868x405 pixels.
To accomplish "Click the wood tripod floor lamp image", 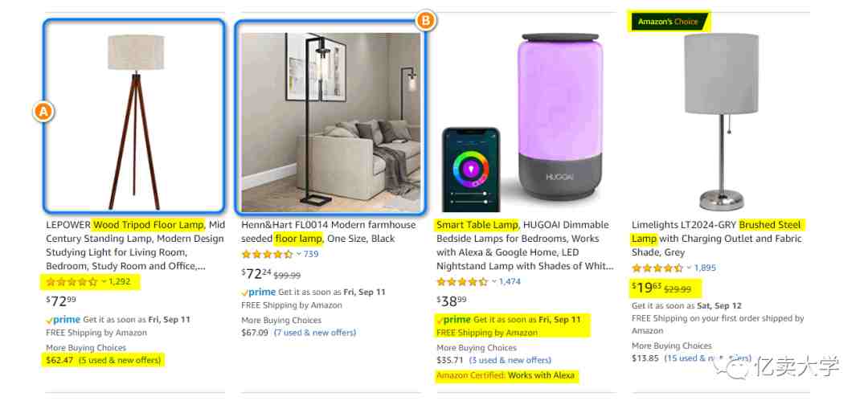I will (x=134, y=116).
